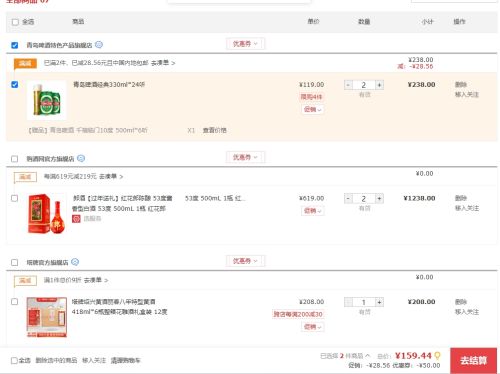
Task: Click 清理购物车 in the bottom bar
Action: click(x=126, y=360)
